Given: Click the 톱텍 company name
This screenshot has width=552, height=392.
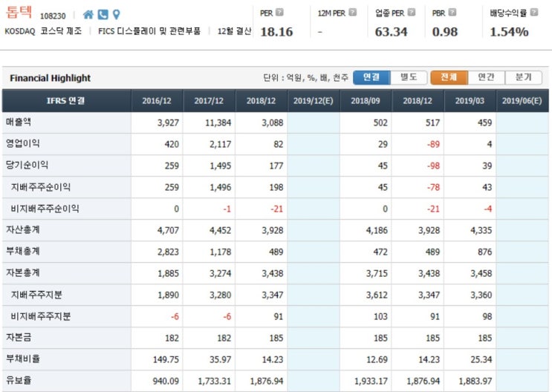Looking at the screenshot, I should click(19, 12).
